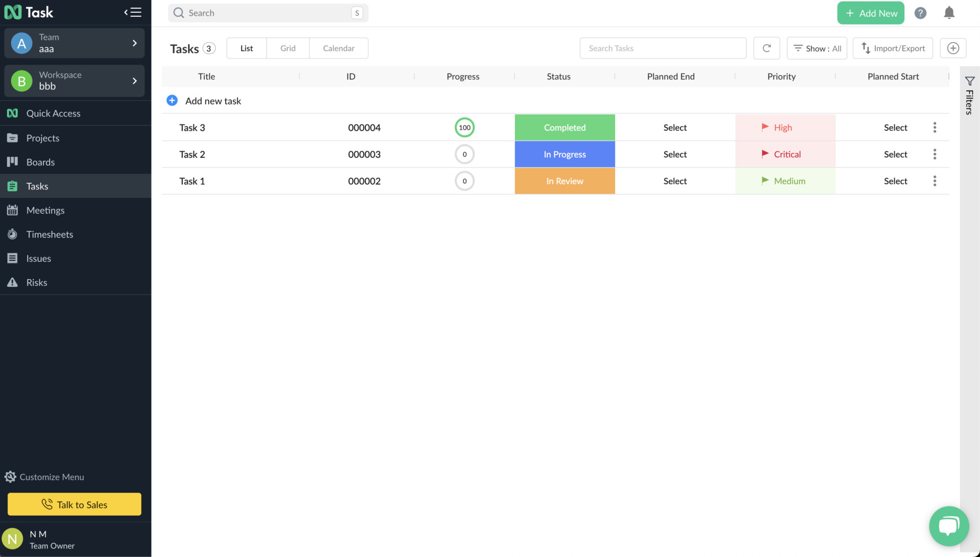
Task: Switch to the Grid view tab
Action: coord(287,48)
